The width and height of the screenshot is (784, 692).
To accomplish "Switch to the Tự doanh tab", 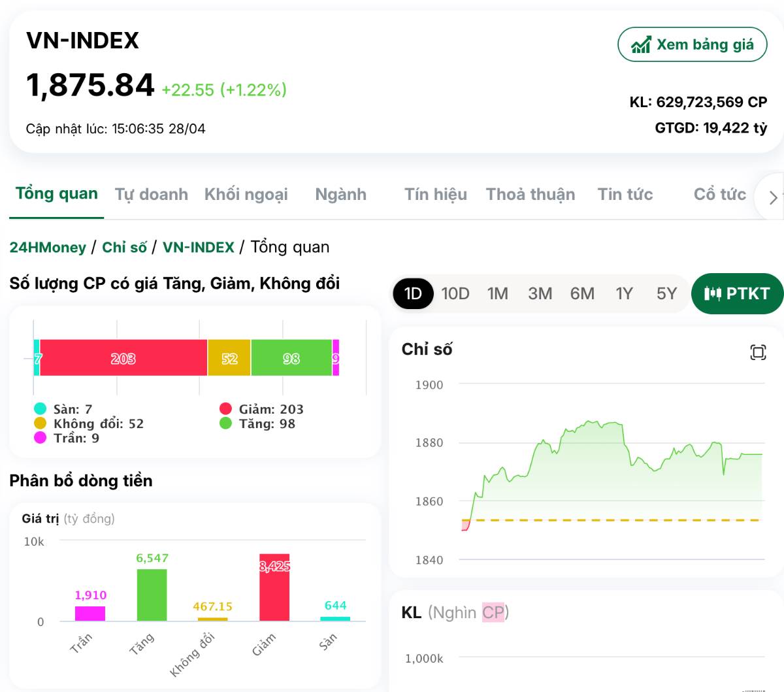I will pos(152,195).
